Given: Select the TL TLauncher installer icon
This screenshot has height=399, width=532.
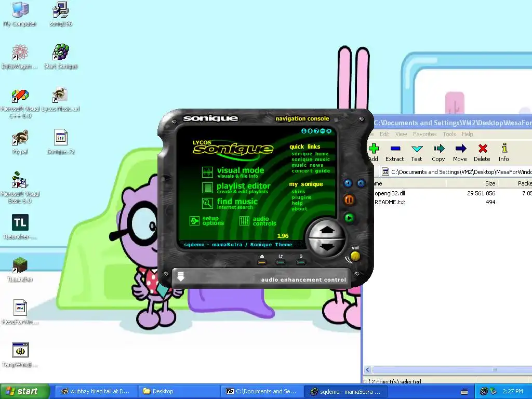Looking at the screenshot, I should click(20, 227).
